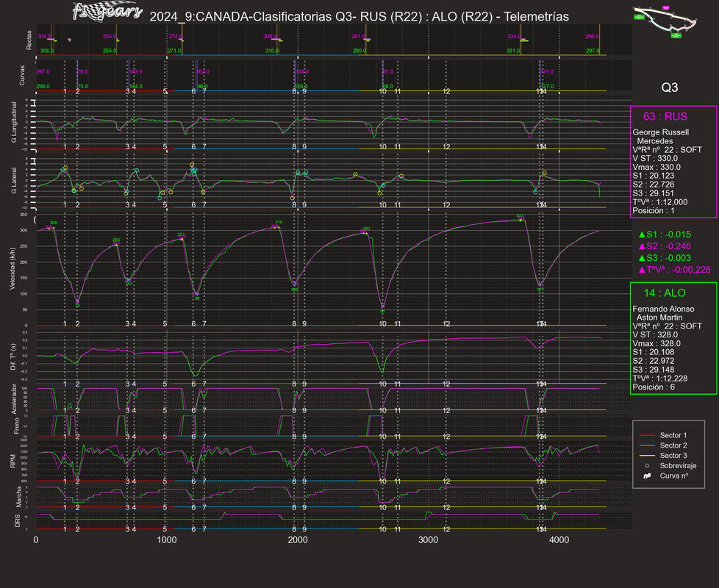Click the 'Sector 2' legend label
The height and width of the screenshot is (588, 719).
[673, 445]
